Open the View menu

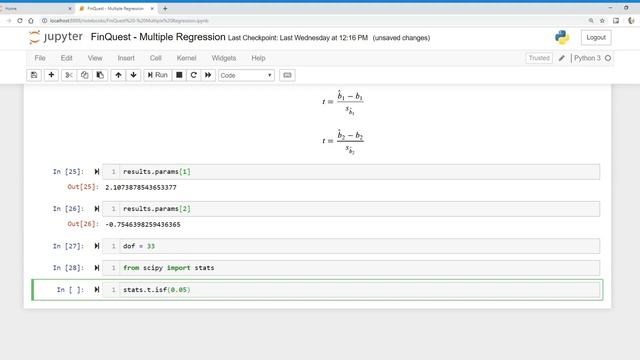(x=95, y=58)
